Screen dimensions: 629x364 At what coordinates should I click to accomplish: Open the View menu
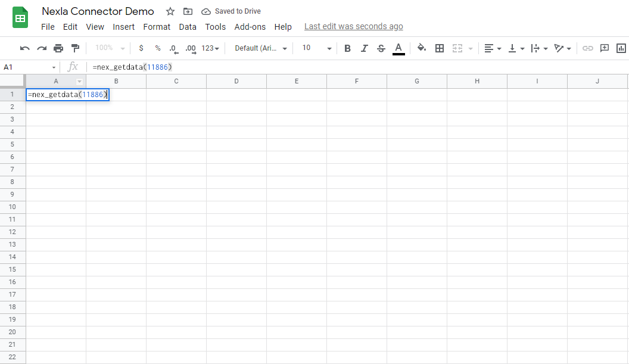pyautogui.click(x=95, y=27)
